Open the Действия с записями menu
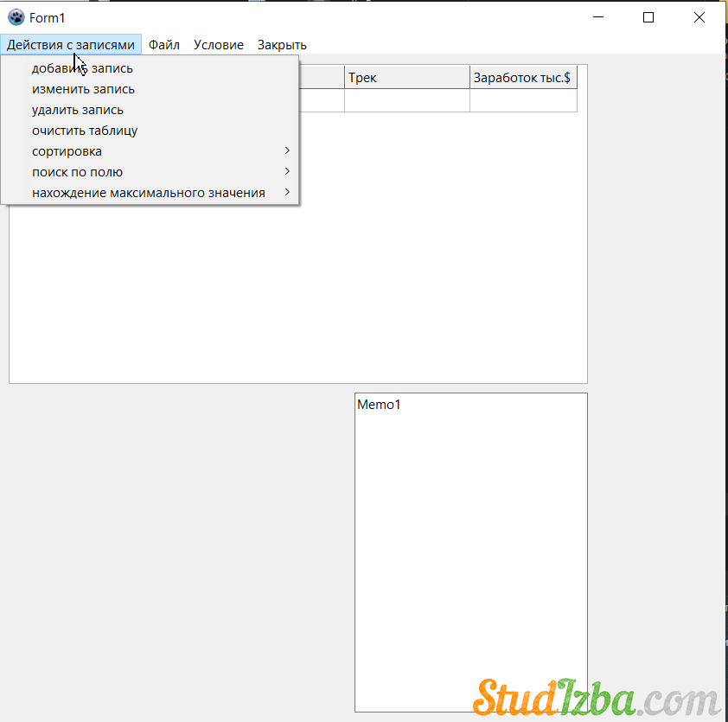 pos(71,45)
